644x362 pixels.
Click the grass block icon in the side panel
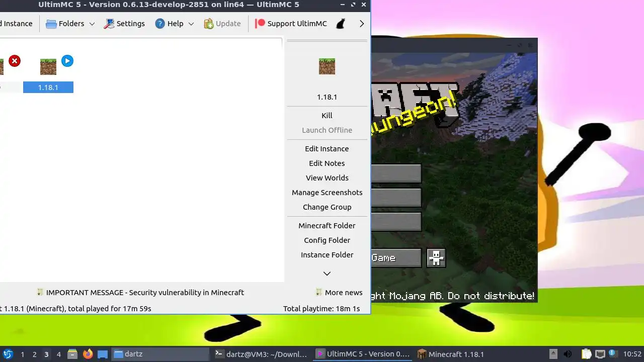pyautogui.click(x=327, y=66)
